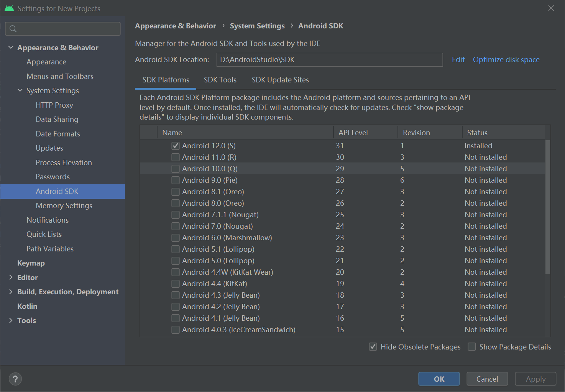Select Android 4.0.3 (IceCreamSandwich) row name
Image resolution: width=565 pixels, height=392 pixels.
(x=239, y=330)
